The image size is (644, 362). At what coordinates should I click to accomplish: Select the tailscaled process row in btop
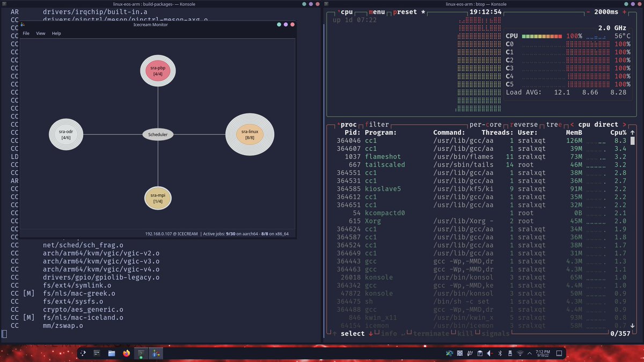tap(481, 165)
